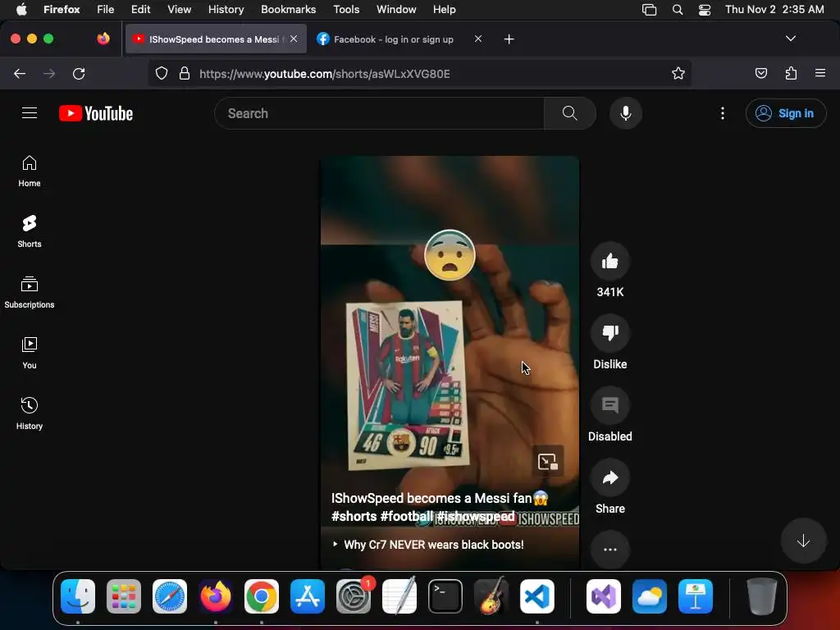The height and width of the screenshot is (630, 840).
Task: Click the disabled comments icon
Action: [x=610, y=405]
